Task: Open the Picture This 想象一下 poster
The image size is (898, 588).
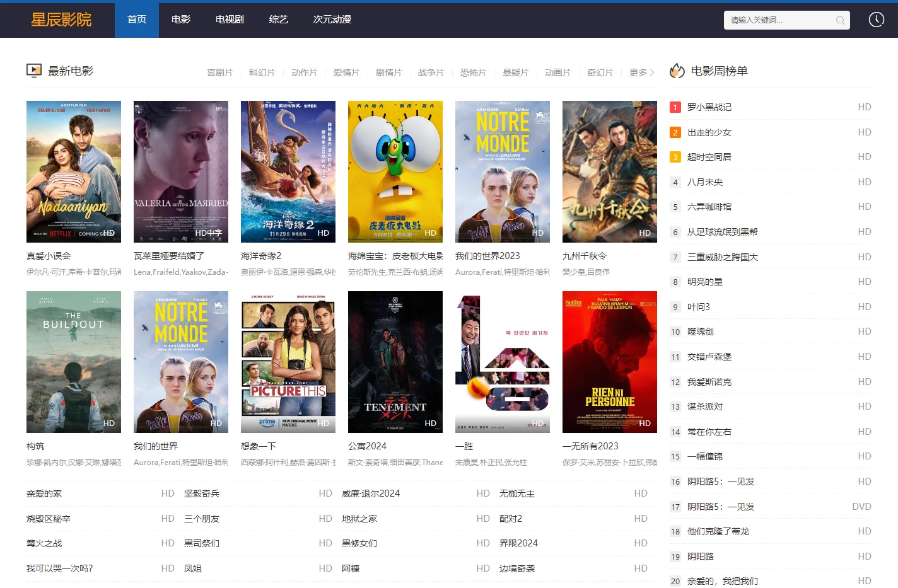Action: click(x=288, y=362)
